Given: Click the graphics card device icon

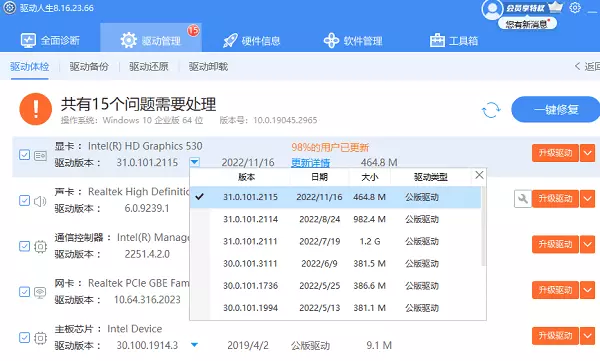Looking at the screenshot, I should tap(40, 155).
